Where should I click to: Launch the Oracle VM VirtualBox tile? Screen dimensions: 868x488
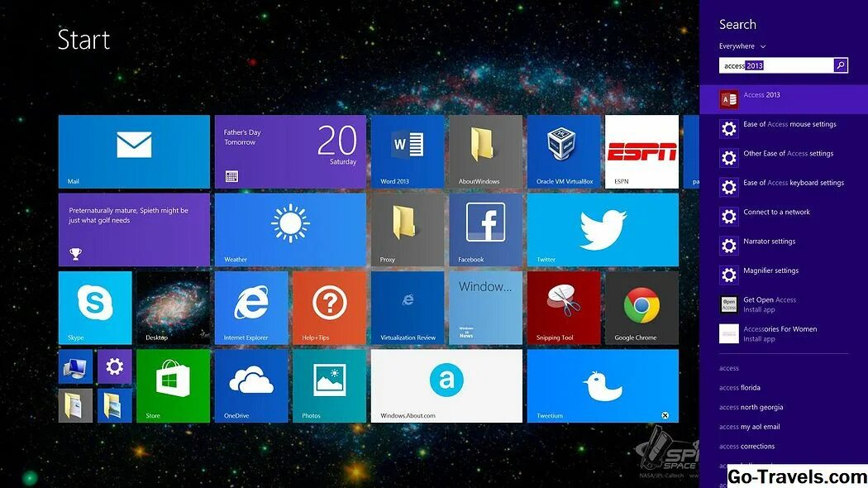pos(564,151)
